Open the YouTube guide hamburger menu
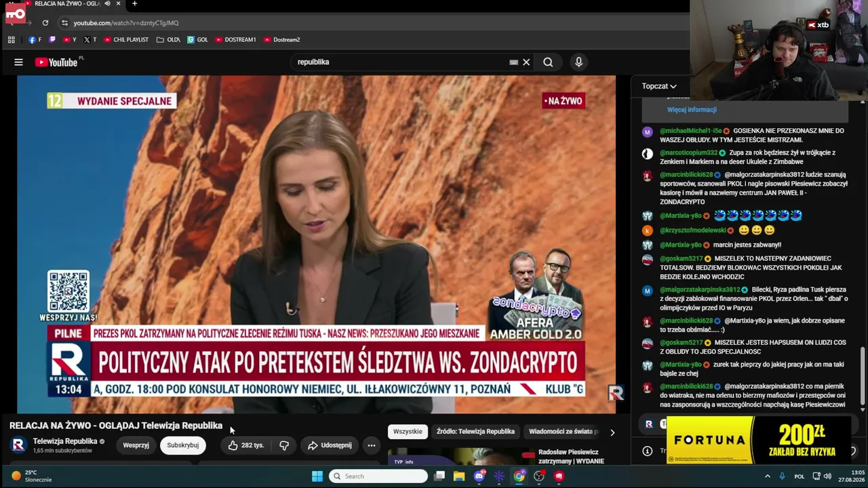The height and width of the screenshot is (488, 868). 18,62
